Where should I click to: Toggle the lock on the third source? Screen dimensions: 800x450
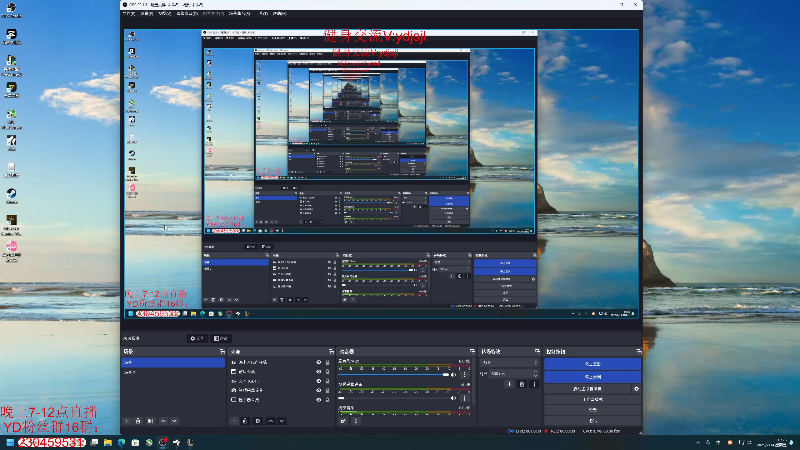[328, 381]
